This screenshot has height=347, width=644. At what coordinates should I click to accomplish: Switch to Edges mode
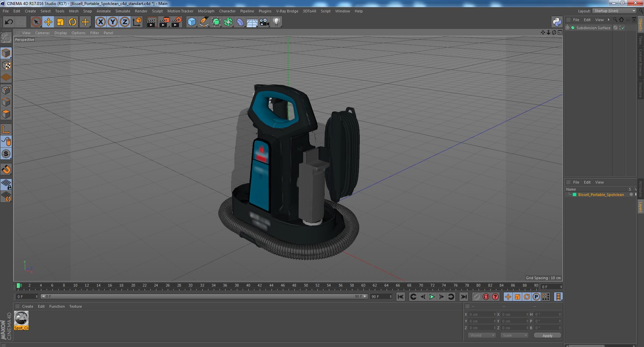[x=6, y=102]
